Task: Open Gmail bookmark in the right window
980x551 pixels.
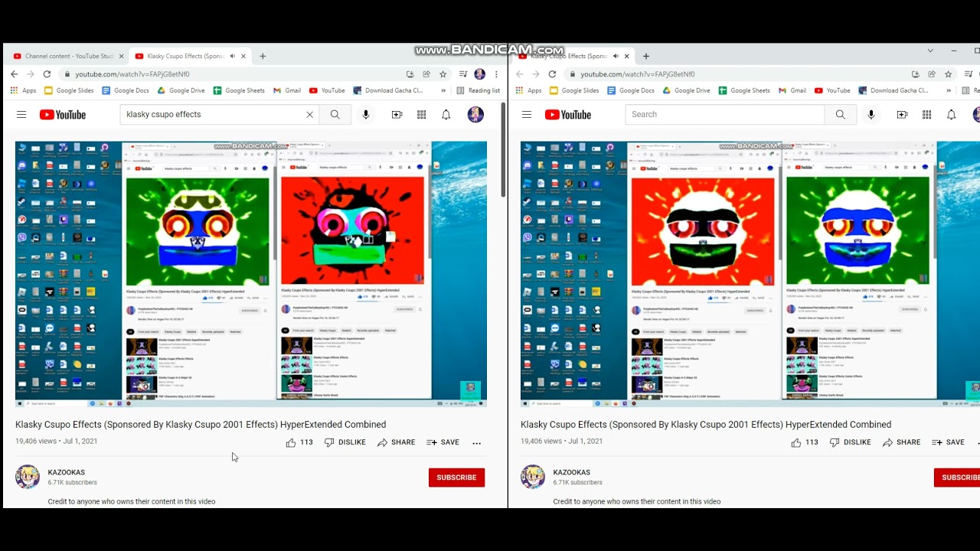Action: point(792,90)
